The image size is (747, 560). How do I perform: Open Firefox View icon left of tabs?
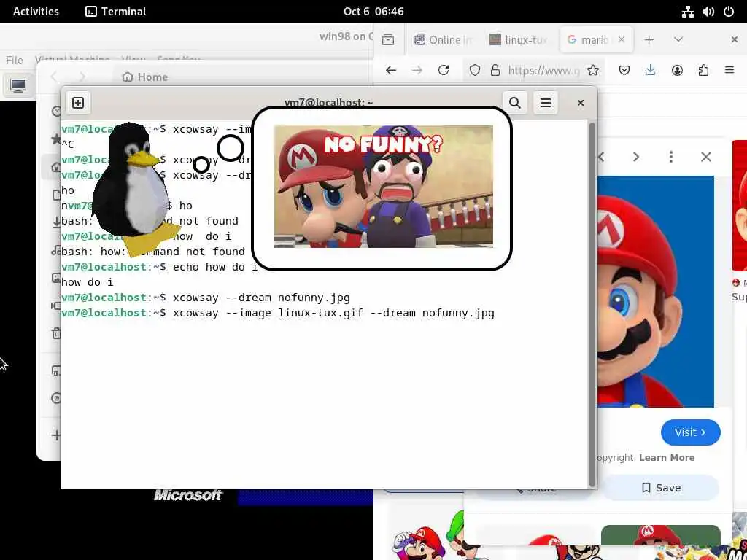click(x=388, y=40)
